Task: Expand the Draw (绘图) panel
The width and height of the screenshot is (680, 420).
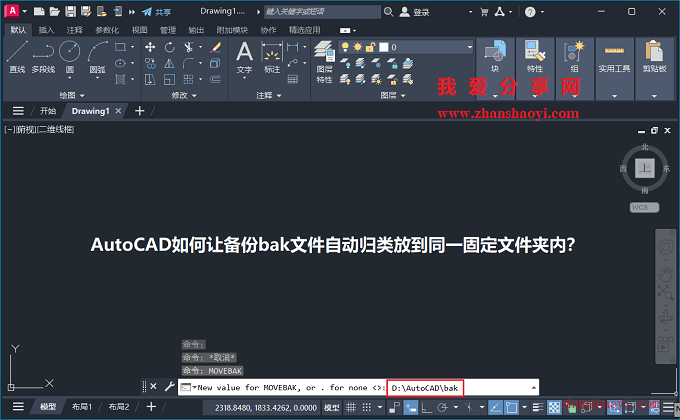Action: (x=72, y=95)
